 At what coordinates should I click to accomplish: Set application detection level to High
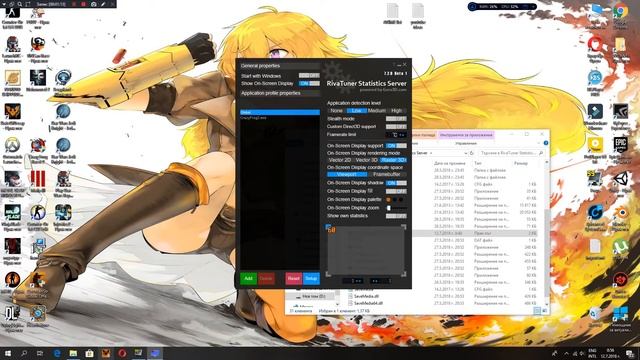coord(397,111)
